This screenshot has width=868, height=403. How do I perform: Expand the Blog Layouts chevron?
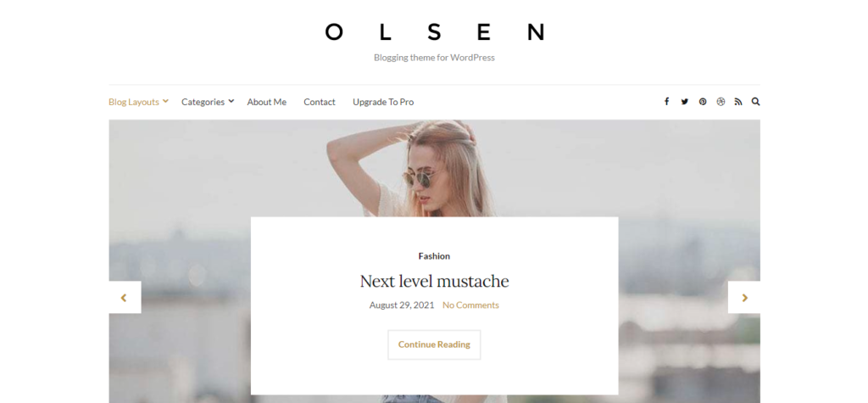point(165,101)
